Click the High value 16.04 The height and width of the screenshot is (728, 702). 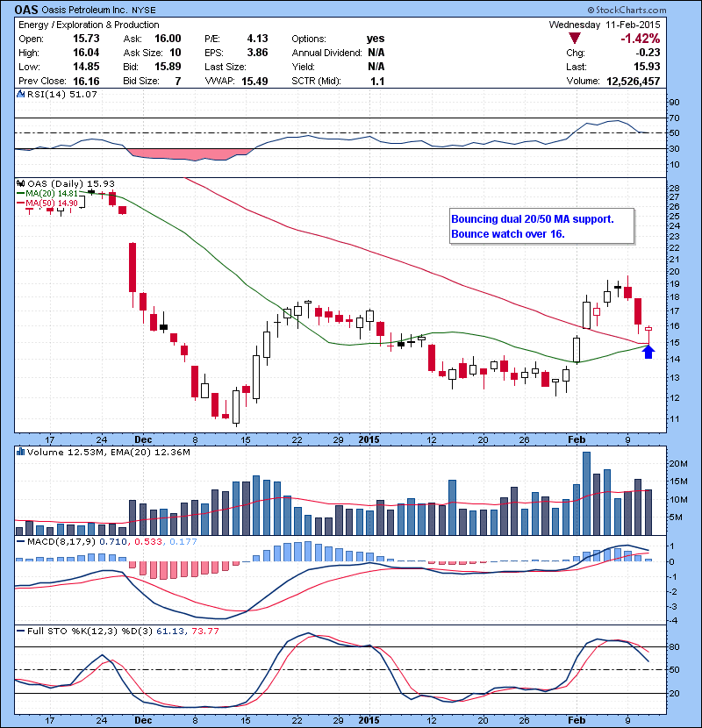[x=86, y=53]
